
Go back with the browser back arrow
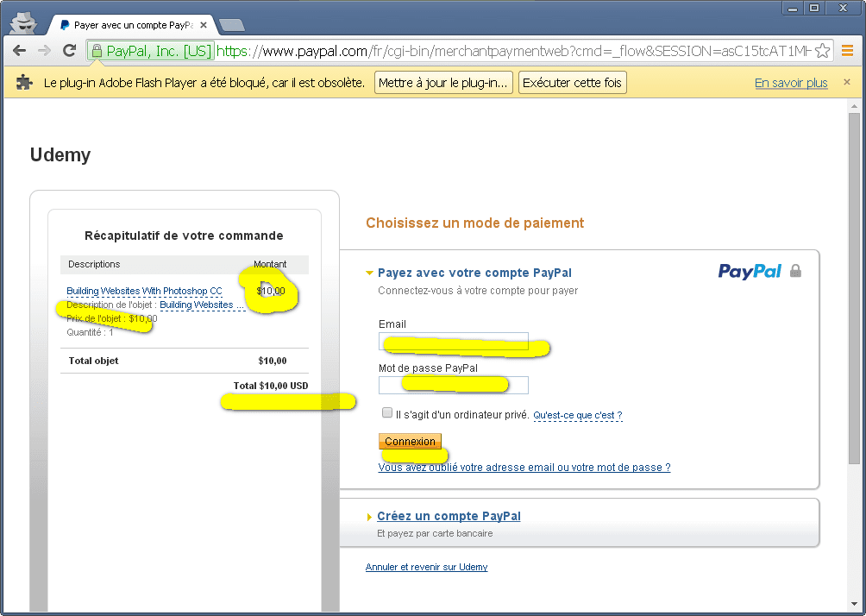pos(19,51)
